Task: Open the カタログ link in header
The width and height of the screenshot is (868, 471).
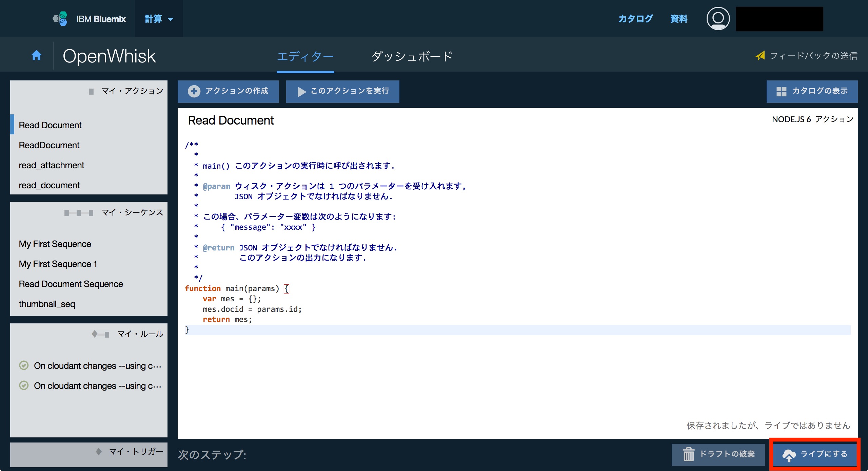Action: point(636,19)
